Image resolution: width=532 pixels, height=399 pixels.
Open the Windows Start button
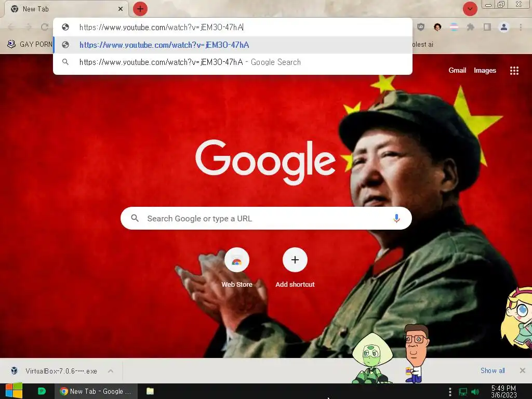click(x=14, y=391)
